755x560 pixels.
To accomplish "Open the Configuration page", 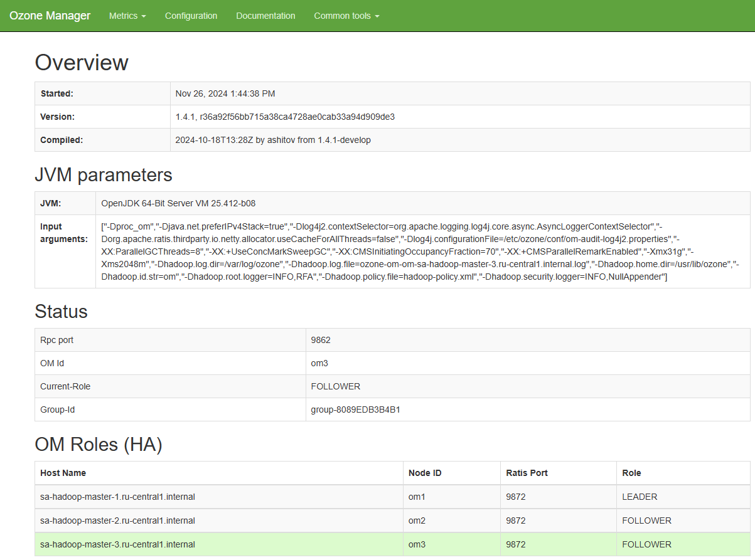I will 191,16.
